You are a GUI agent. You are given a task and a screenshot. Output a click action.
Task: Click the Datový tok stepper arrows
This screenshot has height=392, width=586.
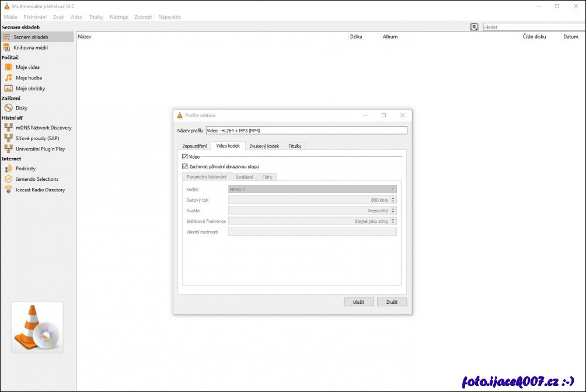point(393,200)
